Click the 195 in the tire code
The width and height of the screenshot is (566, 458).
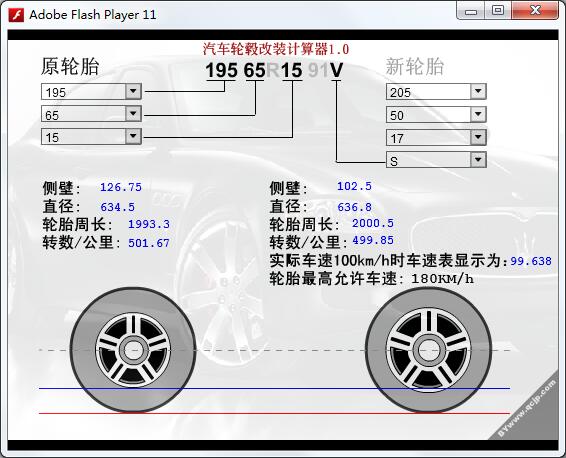pyautogui.click(x=222, y=70)
